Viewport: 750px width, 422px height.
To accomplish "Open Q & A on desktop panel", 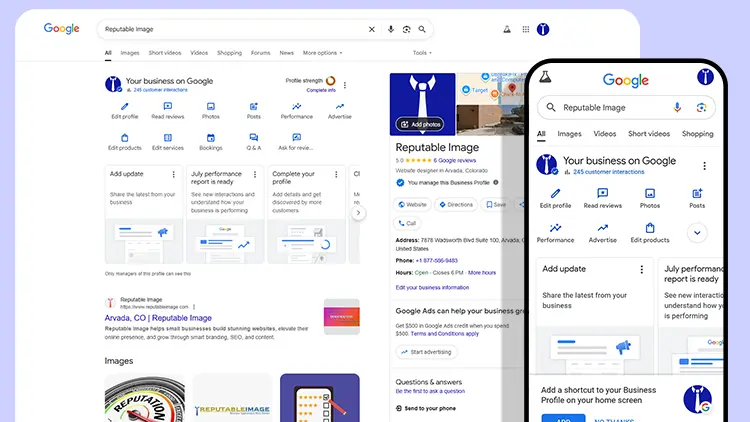I will click(254, 142).
